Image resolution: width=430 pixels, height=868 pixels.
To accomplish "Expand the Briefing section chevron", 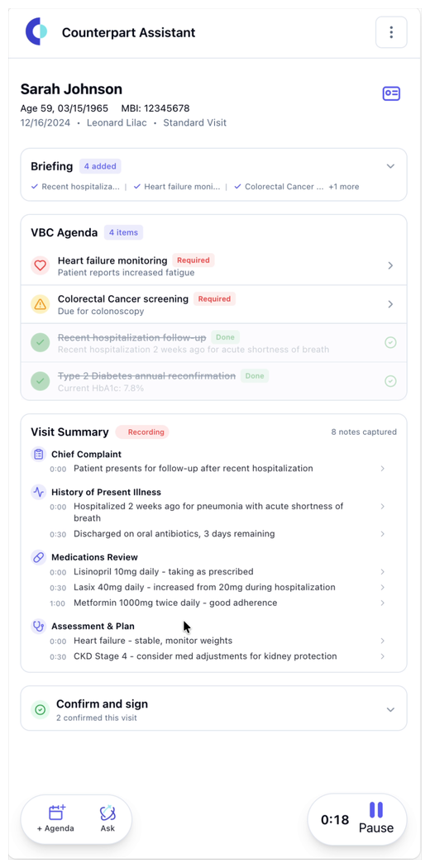I will [x=390, y=166].
